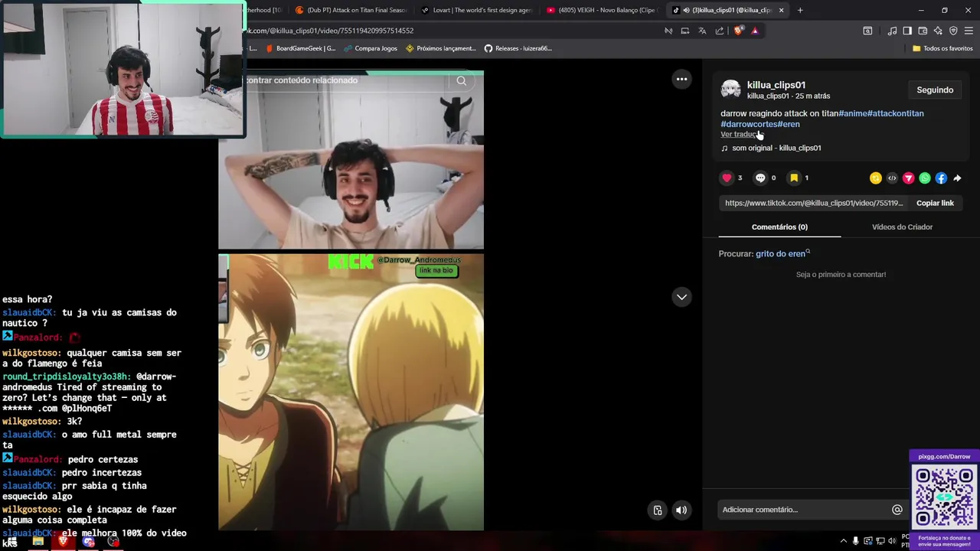Search suggested term grito do eren
Viewport: 980px width, 551px height.
point(780,253)
